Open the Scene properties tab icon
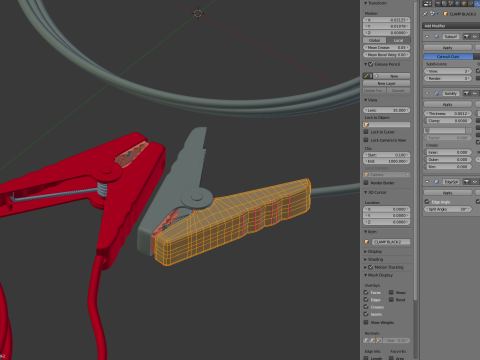Image resolution: width=480 pixels, height=360 pixels. pos(451,4)
